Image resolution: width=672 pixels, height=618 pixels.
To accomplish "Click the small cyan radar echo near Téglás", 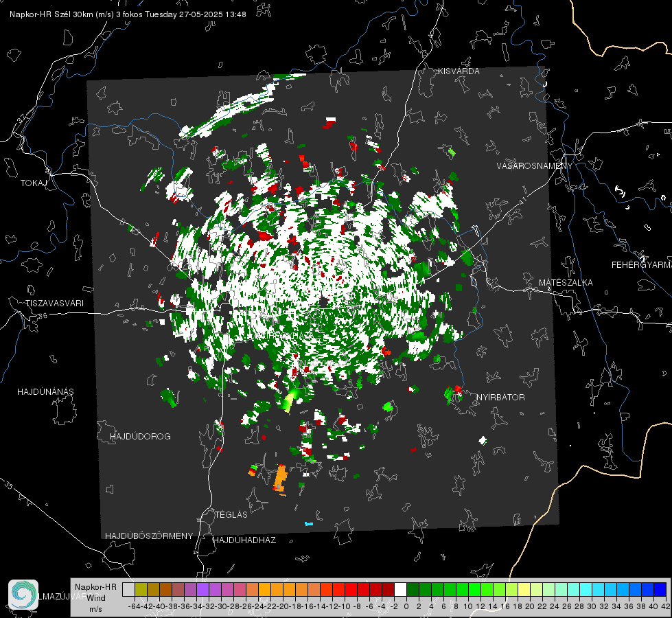I will point(309,524).
